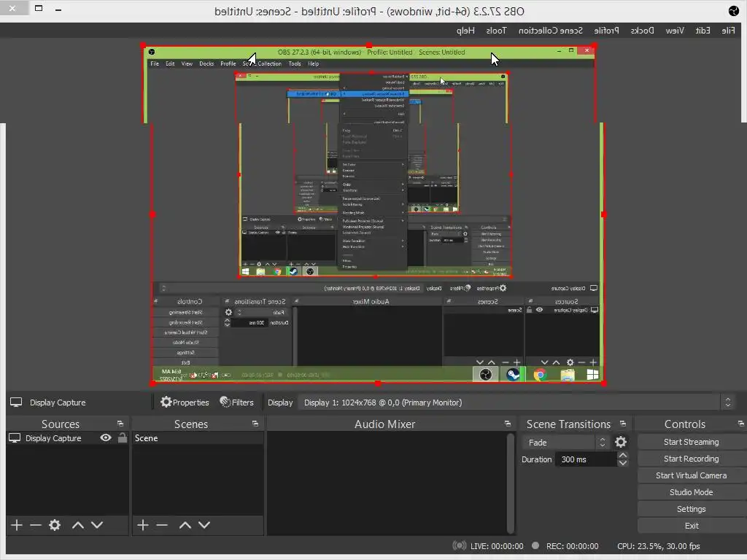Toggle Studio Mode
Viewport: 747px width, 560px height.
click(x=692, y=492)
